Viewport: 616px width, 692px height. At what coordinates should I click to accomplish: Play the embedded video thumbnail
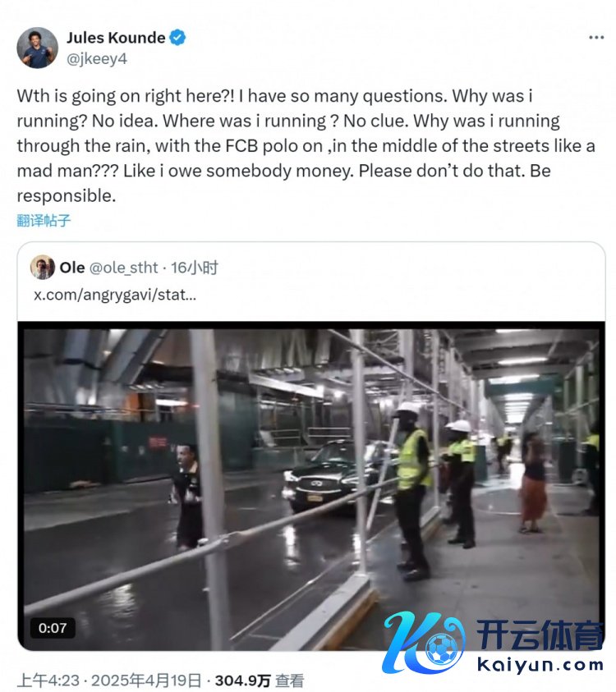pyautogui.click(x=311, y=486)
